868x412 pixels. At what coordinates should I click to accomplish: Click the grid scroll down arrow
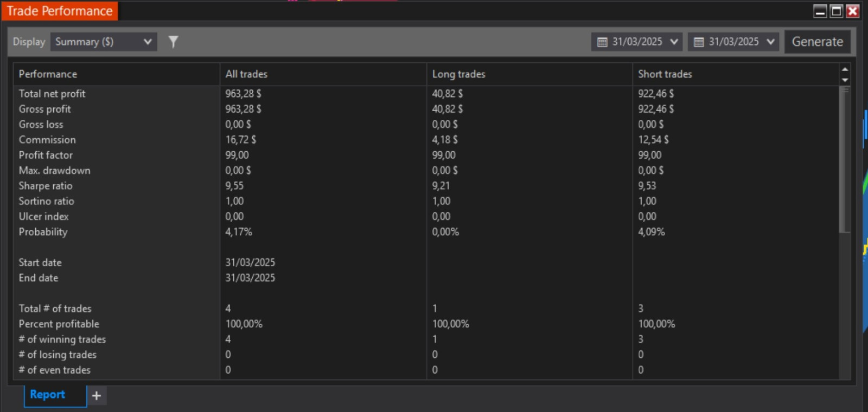click(x=845, y=80)
